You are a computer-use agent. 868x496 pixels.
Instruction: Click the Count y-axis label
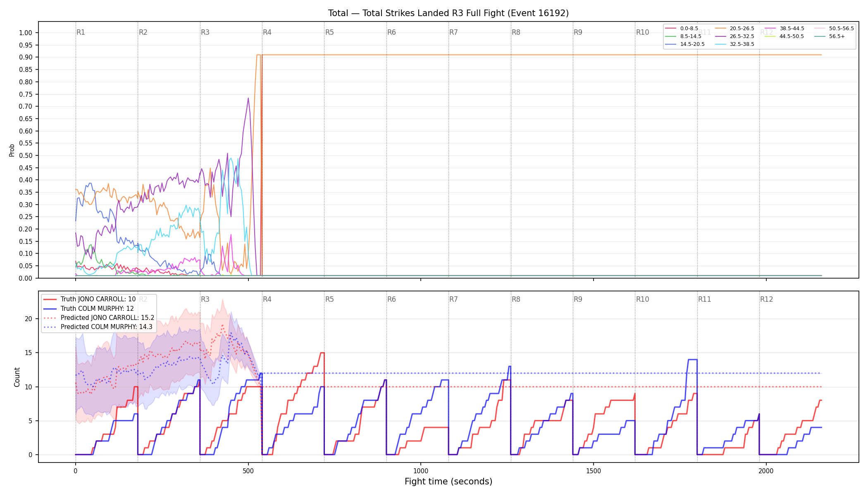(x=17, y=377)
